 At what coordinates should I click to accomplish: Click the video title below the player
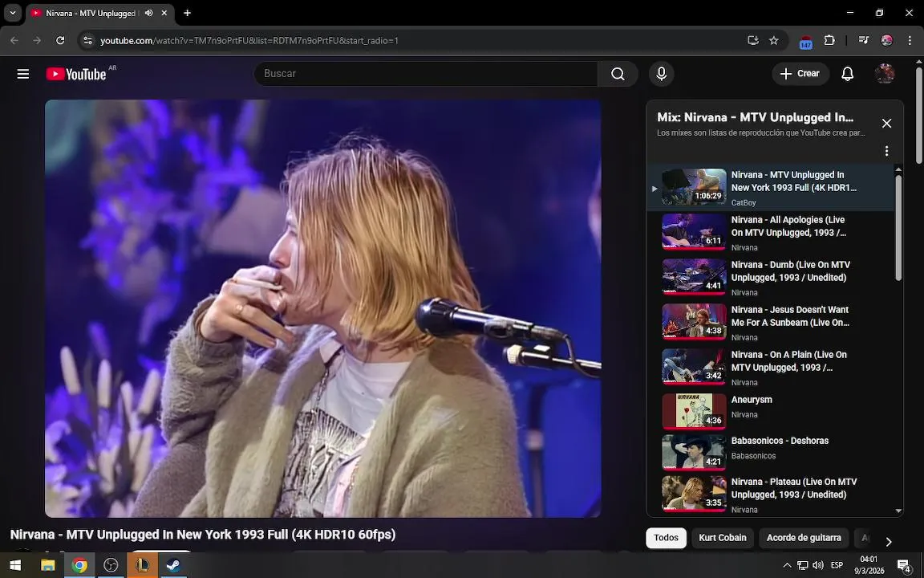[203, 535]
